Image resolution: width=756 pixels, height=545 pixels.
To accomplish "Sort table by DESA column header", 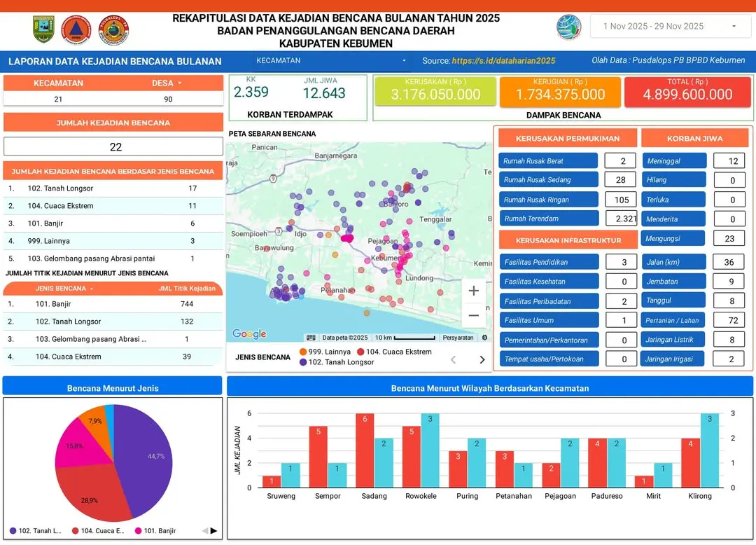I will (x=166, y=83).
